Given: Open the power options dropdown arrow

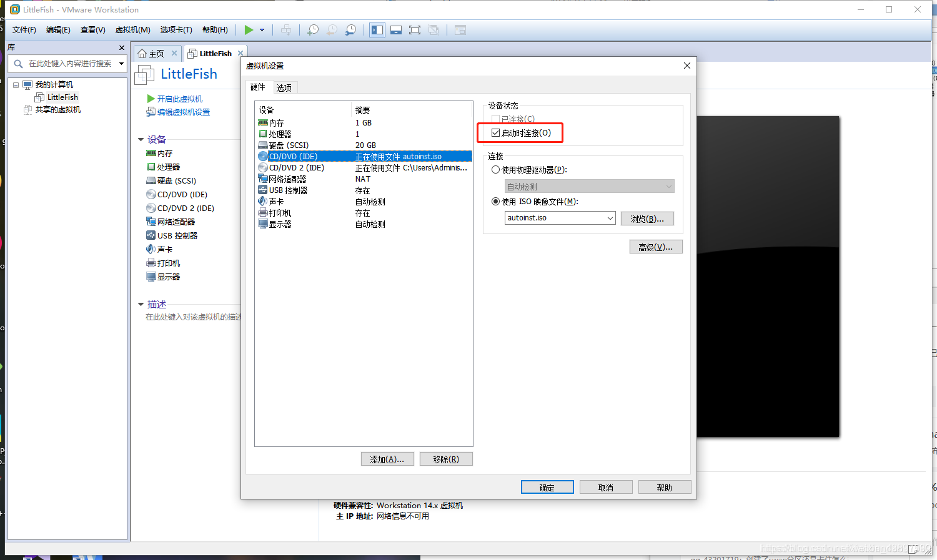Looking at the screenshot, I should (262, 30).
